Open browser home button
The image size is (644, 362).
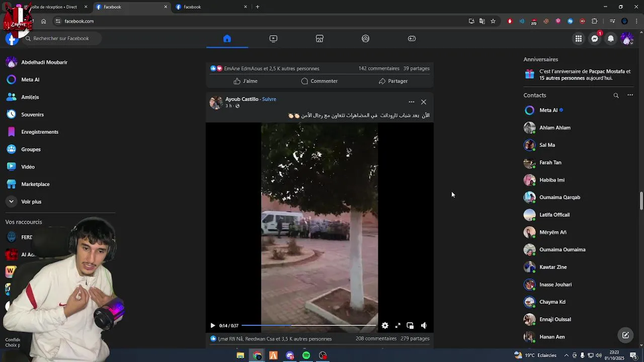pos(44,21)
